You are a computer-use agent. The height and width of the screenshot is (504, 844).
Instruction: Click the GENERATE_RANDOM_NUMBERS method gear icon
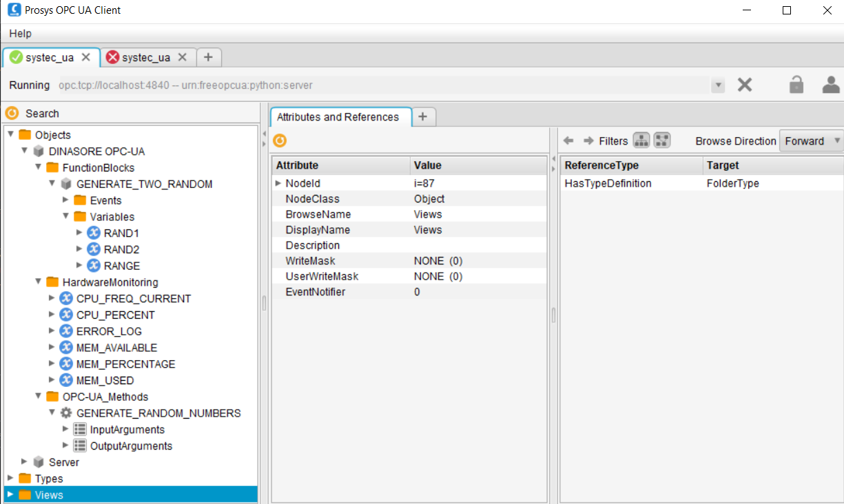[66, 413]
